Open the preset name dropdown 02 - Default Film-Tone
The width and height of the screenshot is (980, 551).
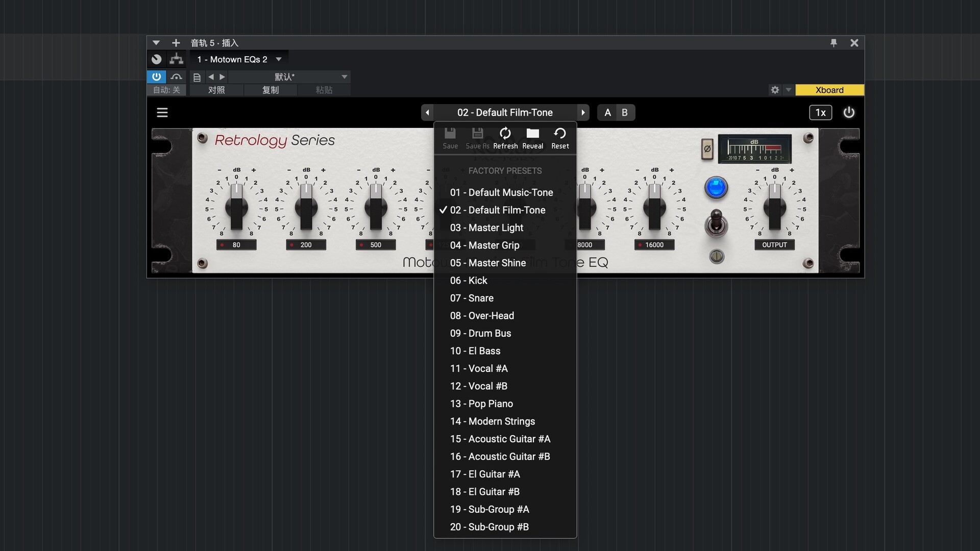tap(505, 112)
